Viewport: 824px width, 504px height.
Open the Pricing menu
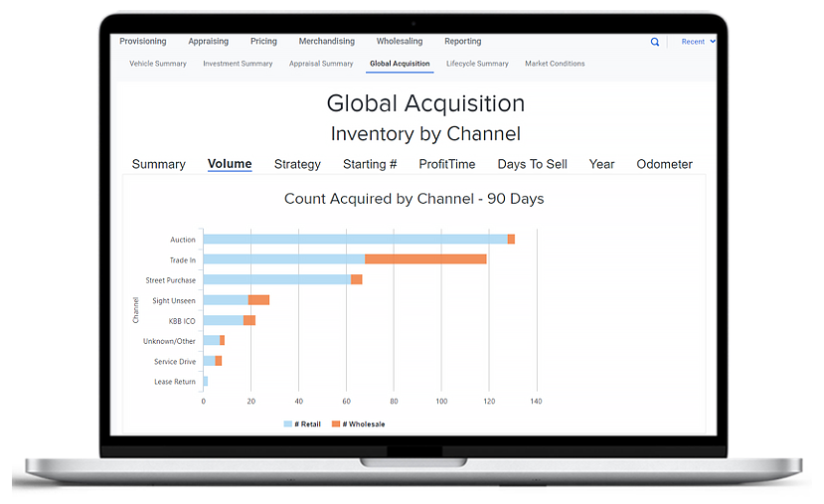point(263,42)
